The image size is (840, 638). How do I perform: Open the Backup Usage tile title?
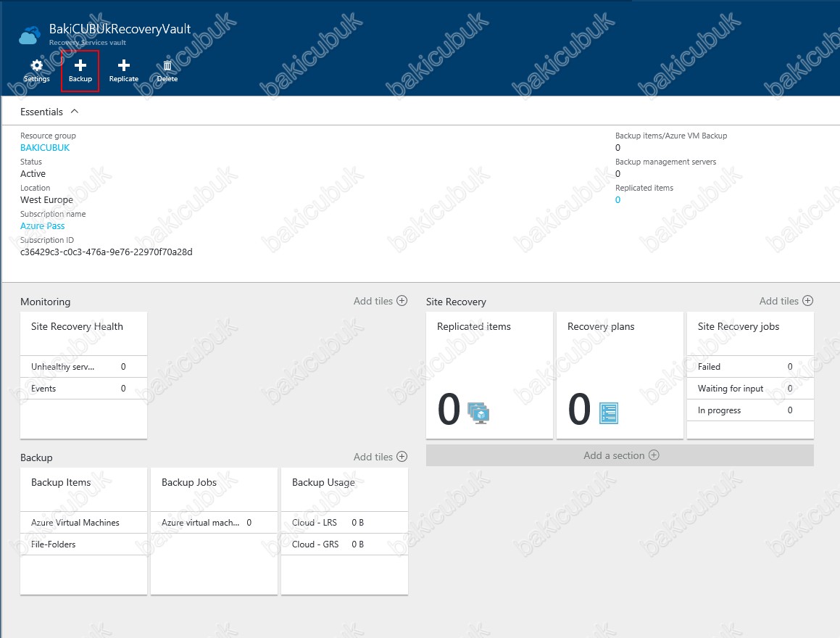point(323,483)
